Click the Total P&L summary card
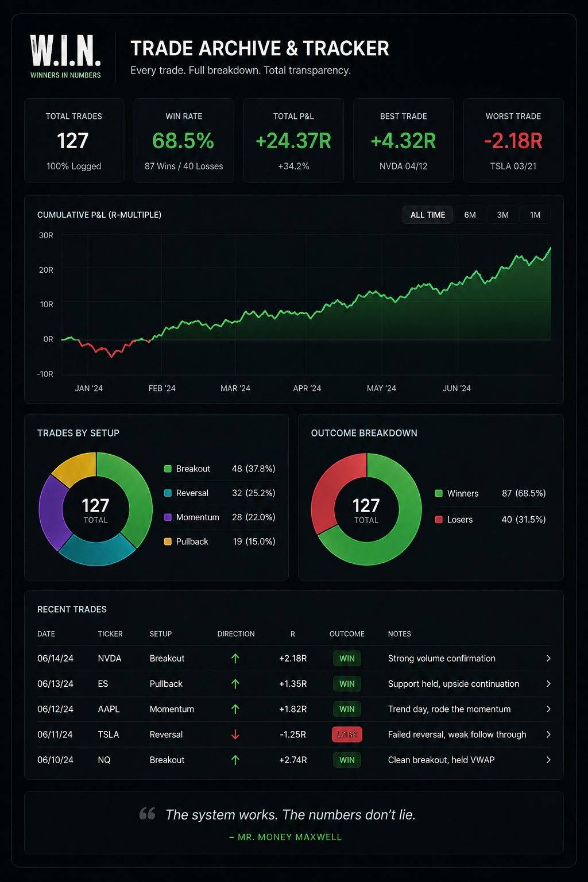The image size is (588, 882). [293, 140]
